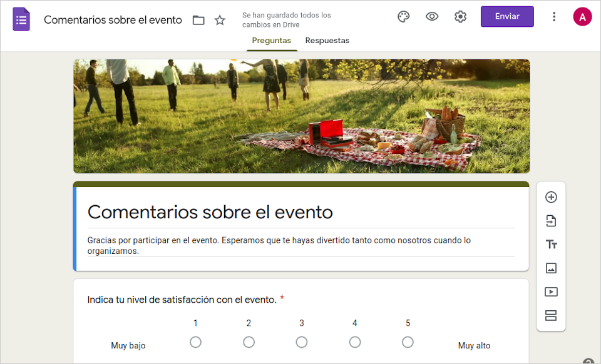Click the Enviar button
Viewport: 601px width, 364px height.
[x=507, y=16]
